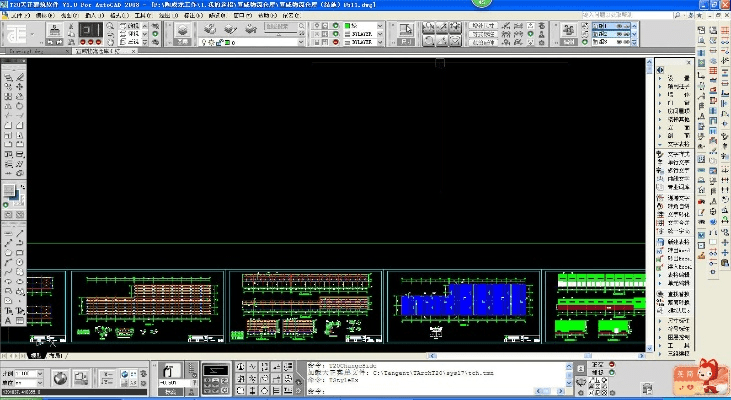Open the 文件 (File) menu

19,16
